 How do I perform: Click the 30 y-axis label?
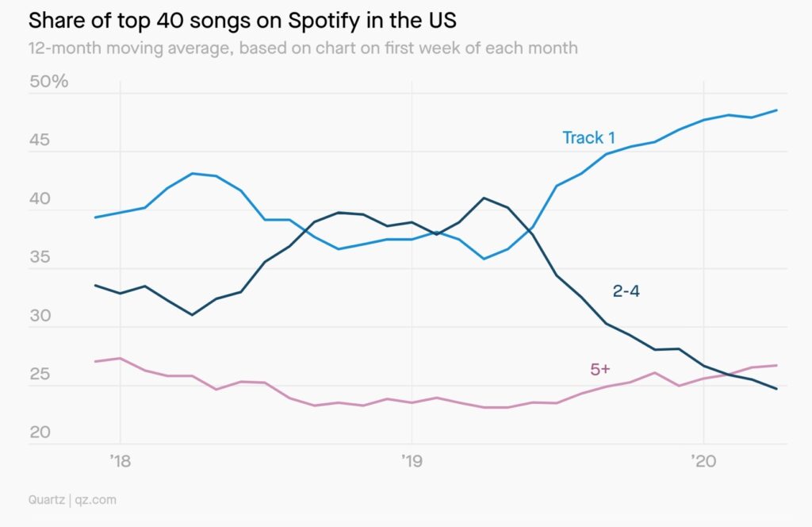coord(39,316)
